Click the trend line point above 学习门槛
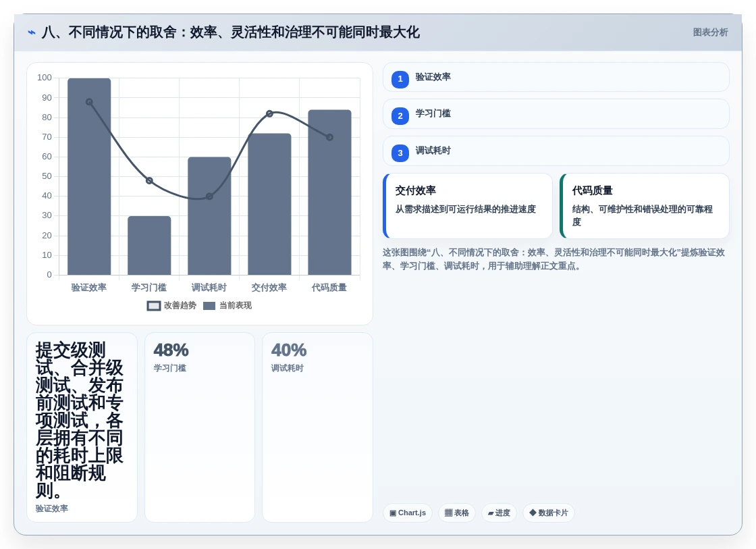Screen dimensions: 756x549 click(149, 181)
